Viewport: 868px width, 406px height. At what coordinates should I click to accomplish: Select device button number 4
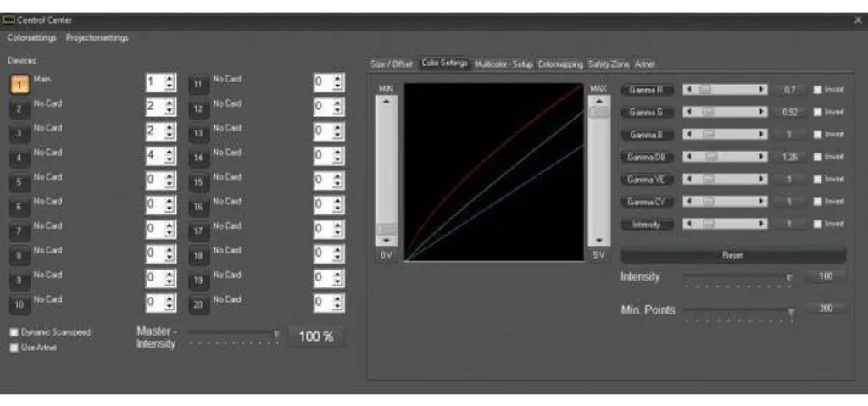point(20,158)
